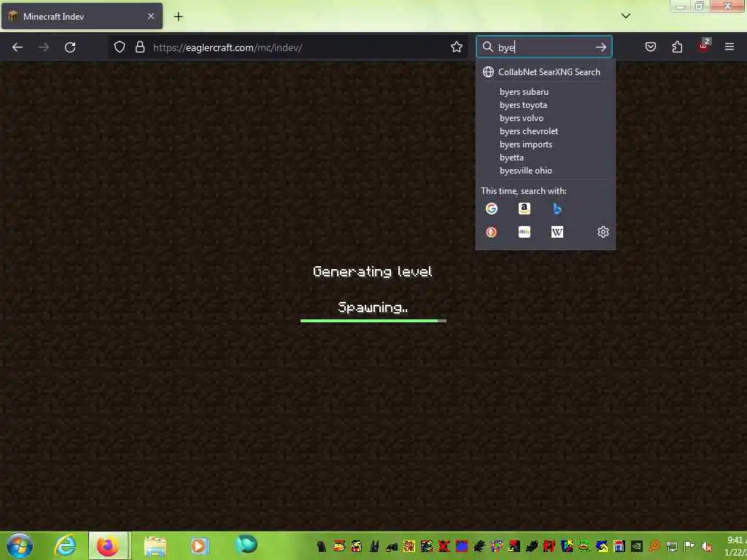Bookmark this page with the star

click(x=457, y=47)
